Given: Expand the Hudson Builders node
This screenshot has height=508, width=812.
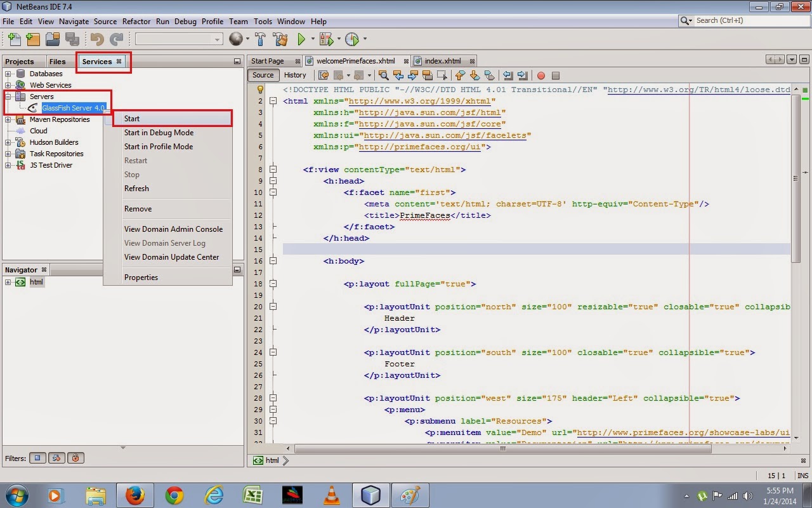Looking at the screenshot, I should point(8,142).
